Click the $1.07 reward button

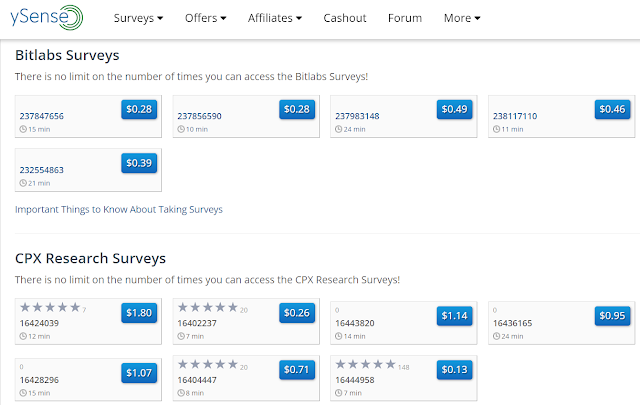139,373
